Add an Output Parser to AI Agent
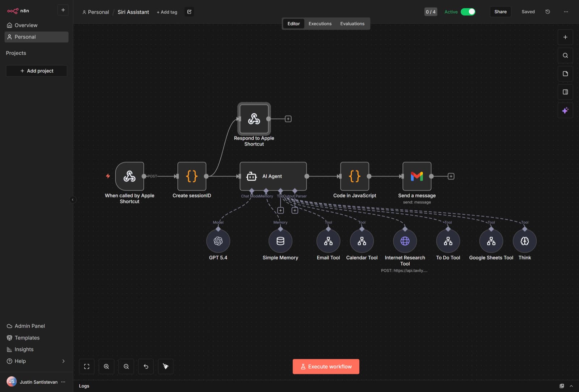This screenshot has height=392, width=579. [x=295, y=210]
